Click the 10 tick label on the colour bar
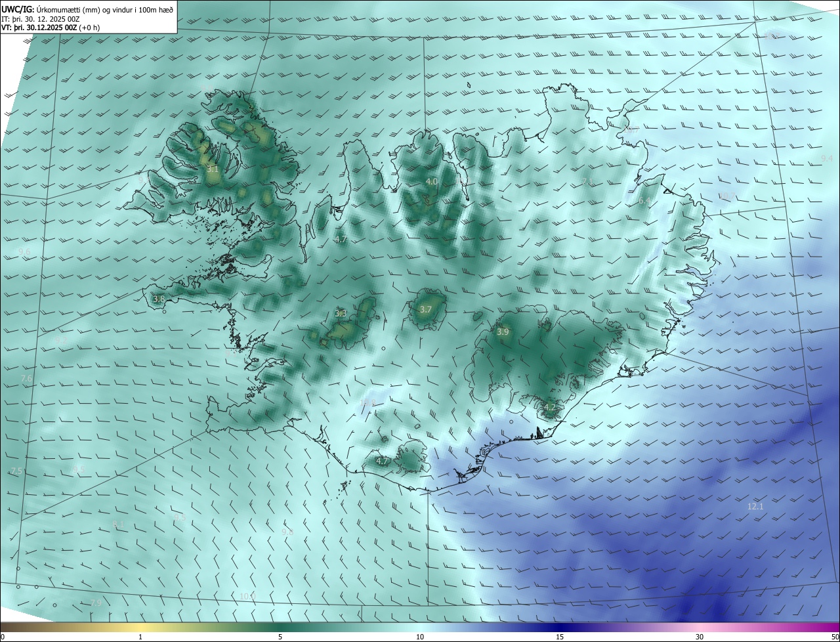840x642 pixels. point(420,637)
